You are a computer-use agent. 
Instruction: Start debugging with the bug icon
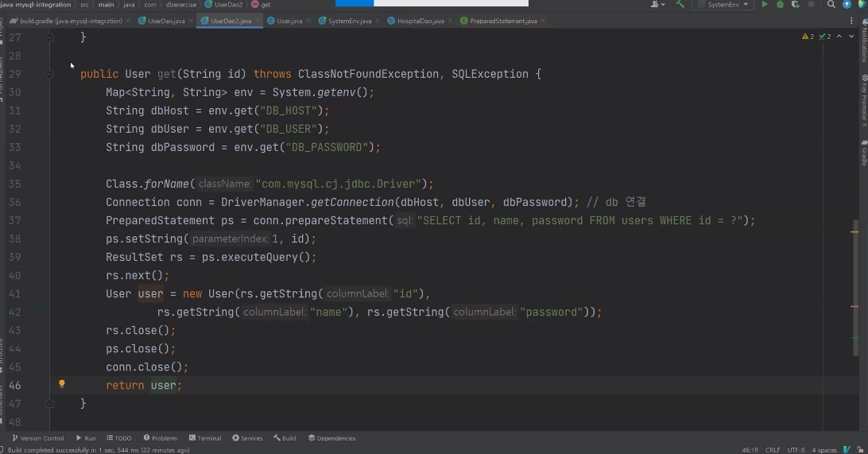780,5
